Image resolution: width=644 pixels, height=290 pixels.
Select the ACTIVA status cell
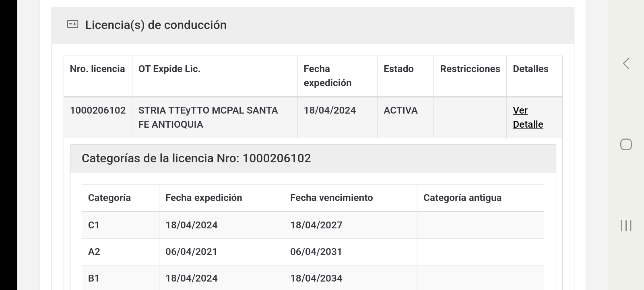(400, 110)
